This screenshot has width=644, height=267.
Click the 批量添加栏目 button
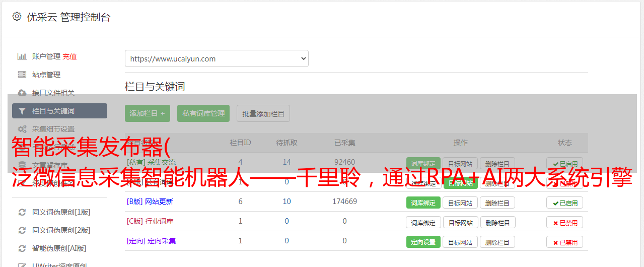click(263, 113)
